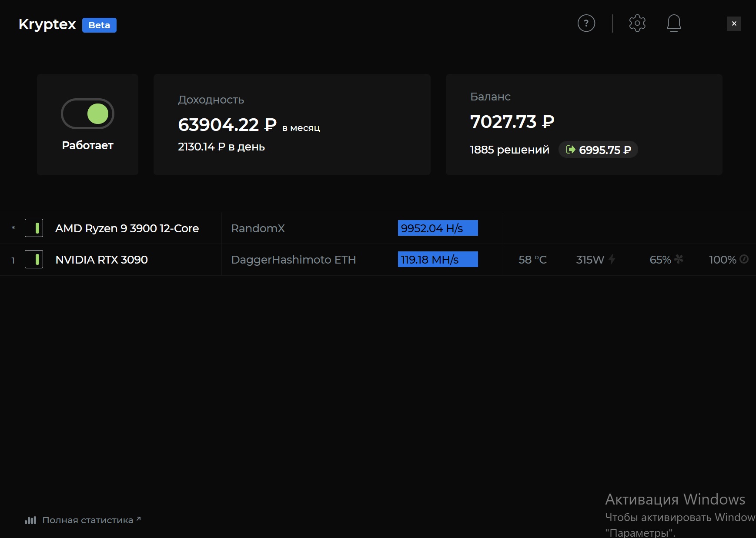Open settings via the gear icon
Viewport: 756px width, 538px height.
point(637,23)
